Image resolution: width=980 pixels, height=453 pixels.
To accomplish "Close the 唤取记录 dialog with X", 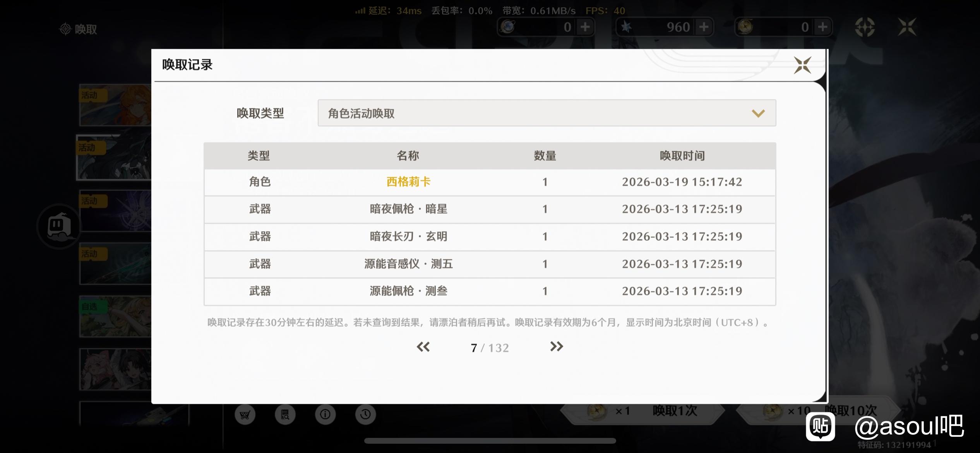I will 802,65.
